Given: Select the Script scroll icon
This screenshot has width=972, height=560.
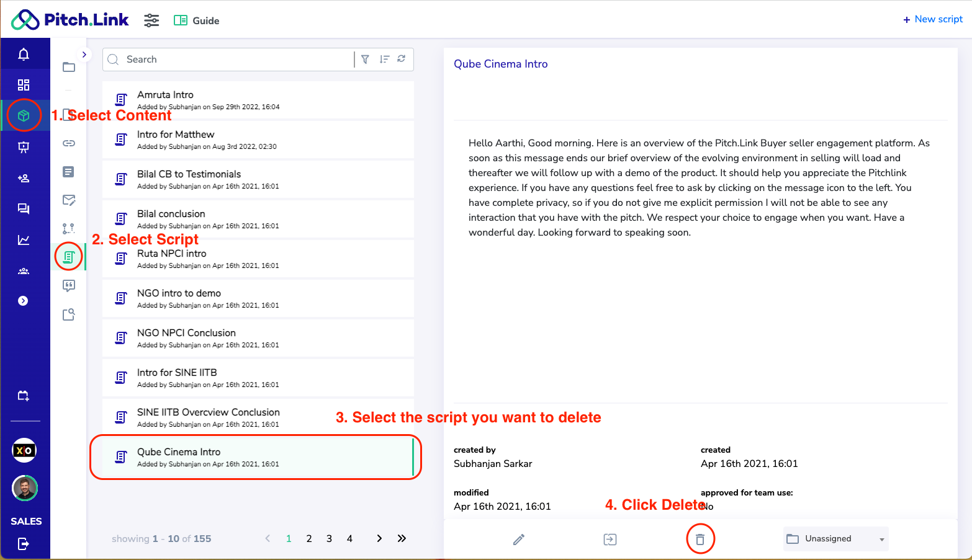Looking at the screenshot, I should coord(69,256).
